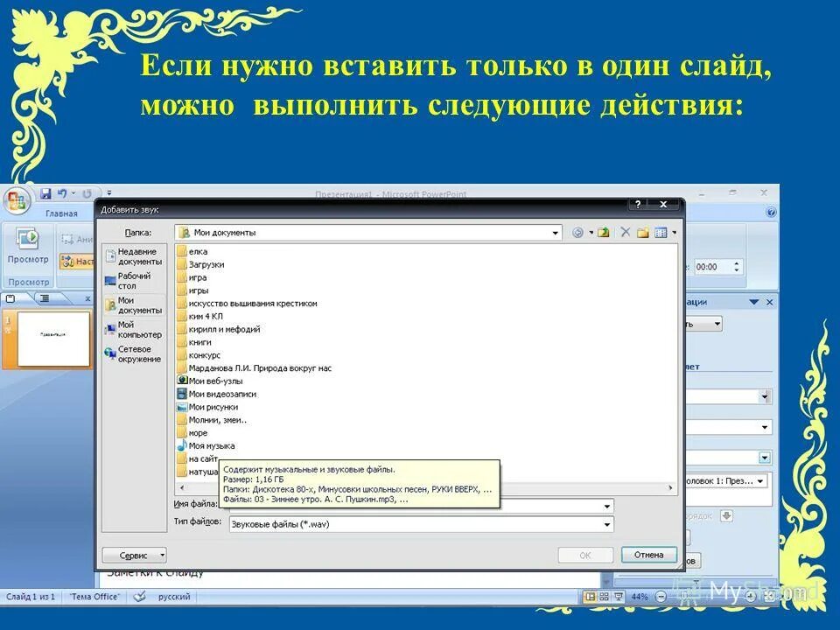
Task: Switch to Slide Sorter view
Action: tap(604, 596)
